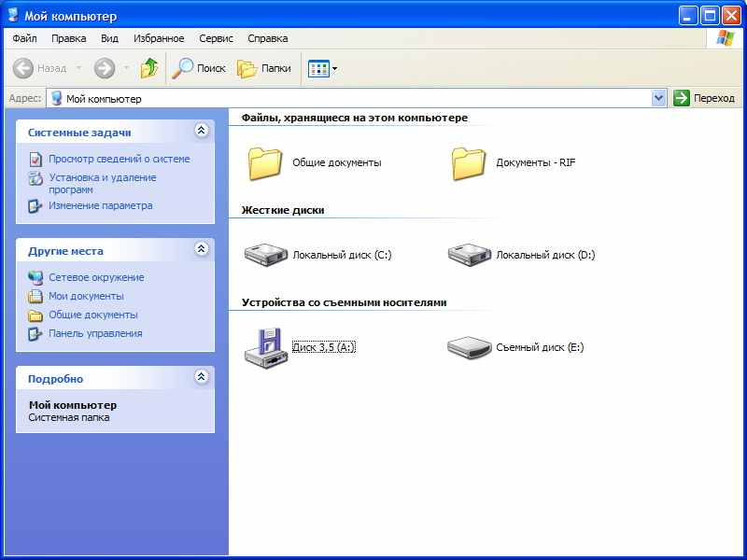Screen dimensions: 747x560
Task: Click Просмотр сведений о системе link
Action: (120, 159)
